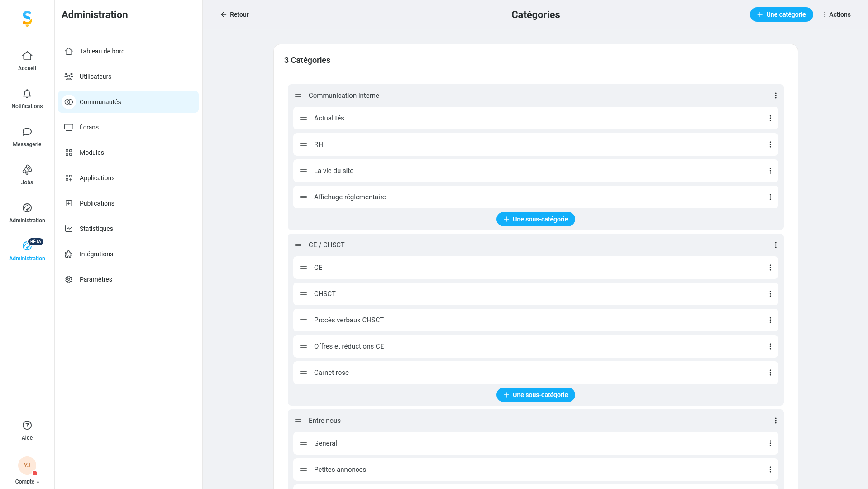The width and height of the screenshot is (868, 489).
Task: Open options menu for Communication interne
Action: (776, 96)
